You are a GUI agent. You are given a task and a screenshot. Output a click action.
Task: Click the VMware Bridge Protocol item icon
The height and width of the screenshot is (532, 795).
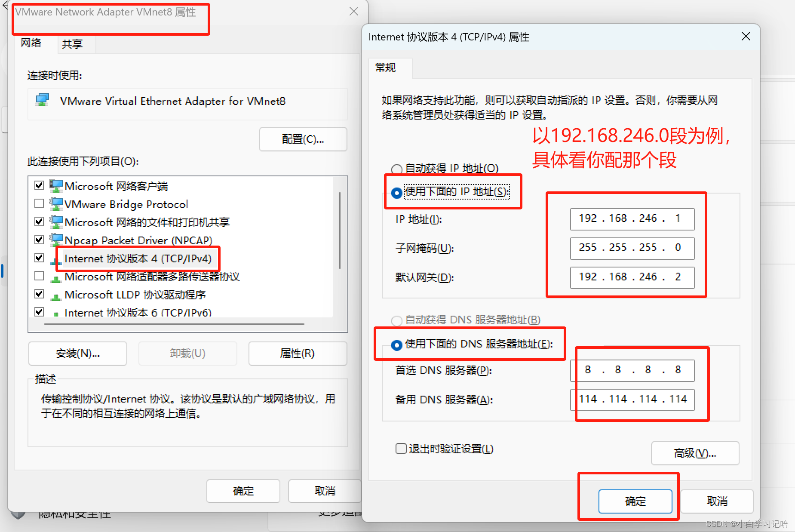coord(56,204)
